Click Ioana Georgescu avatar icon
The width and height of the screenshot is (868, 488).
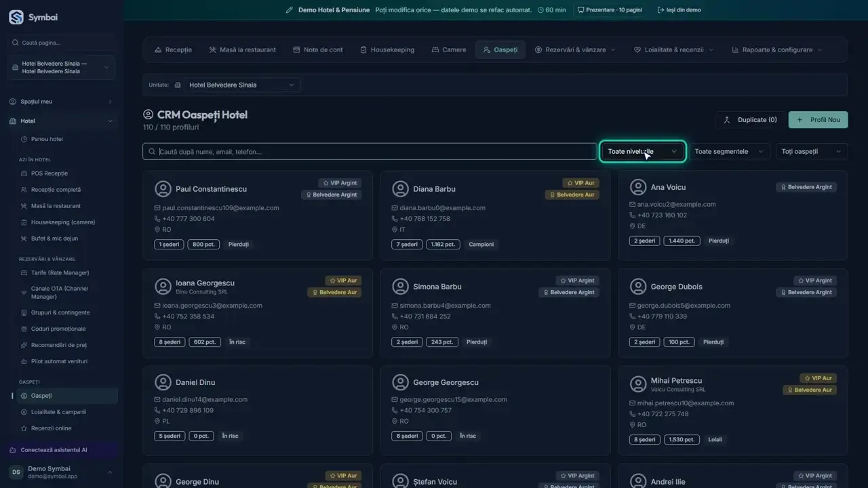point(163,286)
